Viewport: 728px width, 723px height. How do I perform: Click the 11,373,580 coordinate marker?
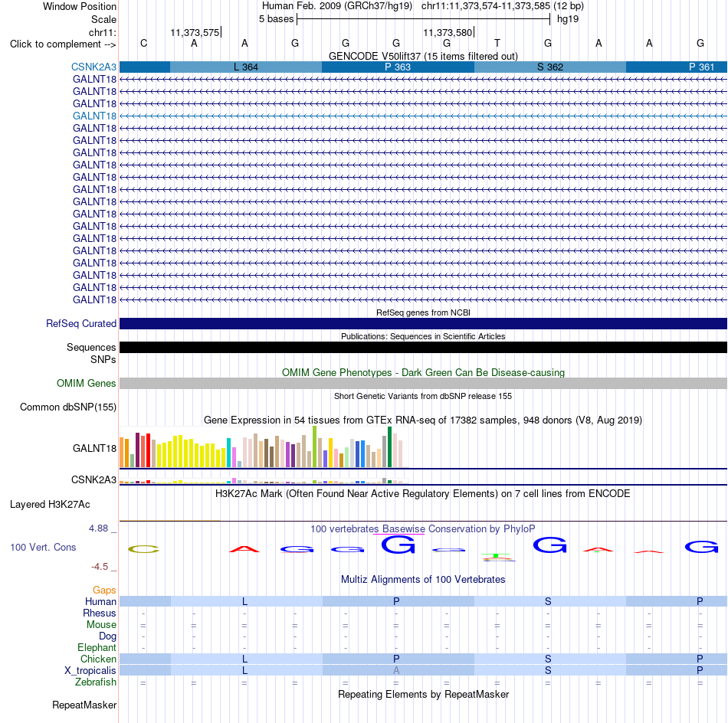[x=448, y=32]
